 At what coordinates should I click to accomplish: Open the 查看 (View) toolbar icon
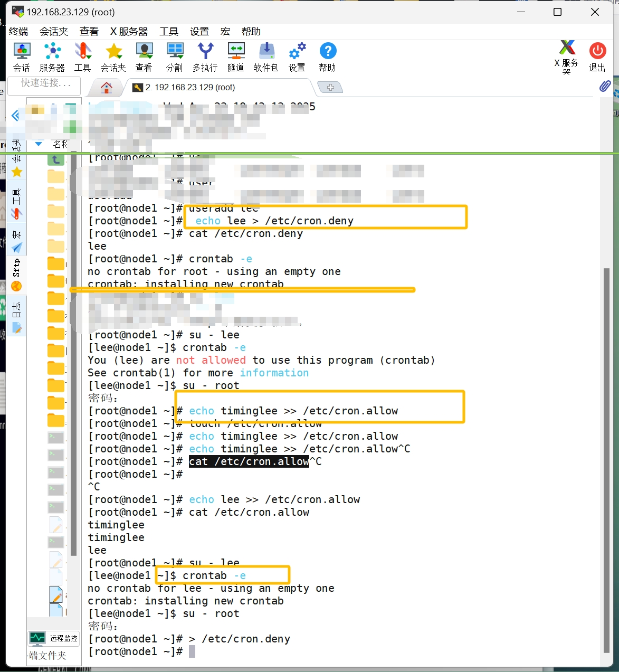point(144,57)
